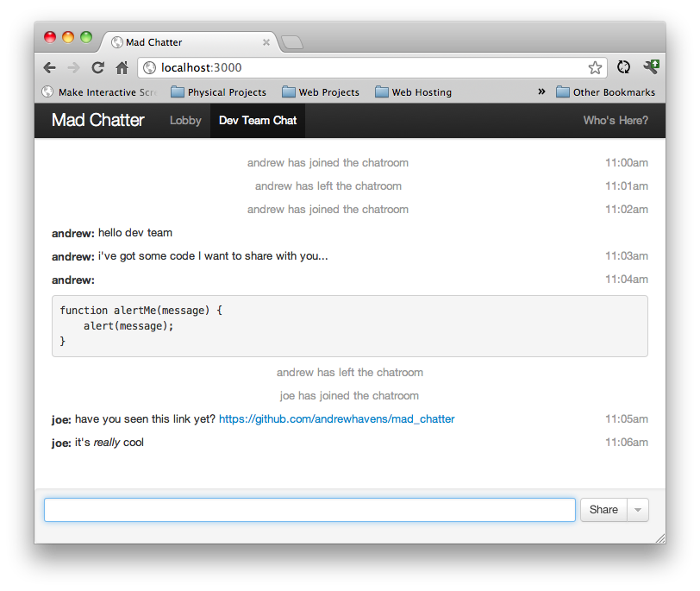This screenshot has width=700, height=591.
Task: Click the 11:06am timestamp
Action: tap(627, 443)
